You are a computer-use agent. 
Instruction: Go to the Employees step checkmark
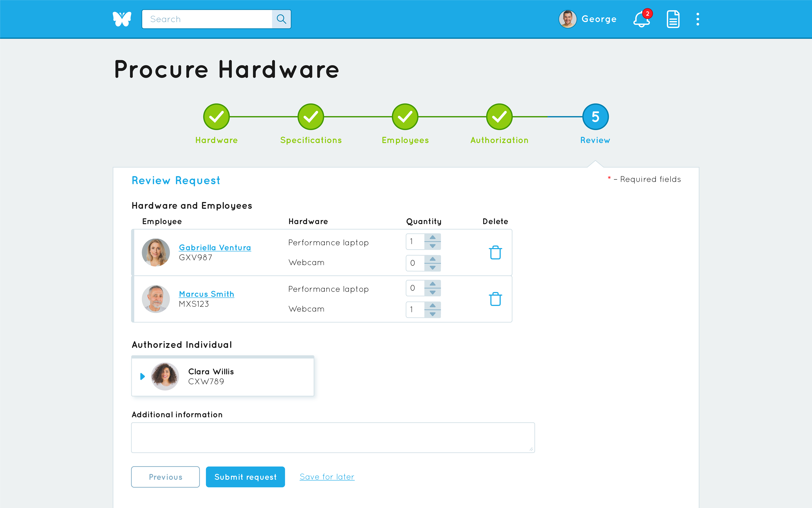[405, 117]
